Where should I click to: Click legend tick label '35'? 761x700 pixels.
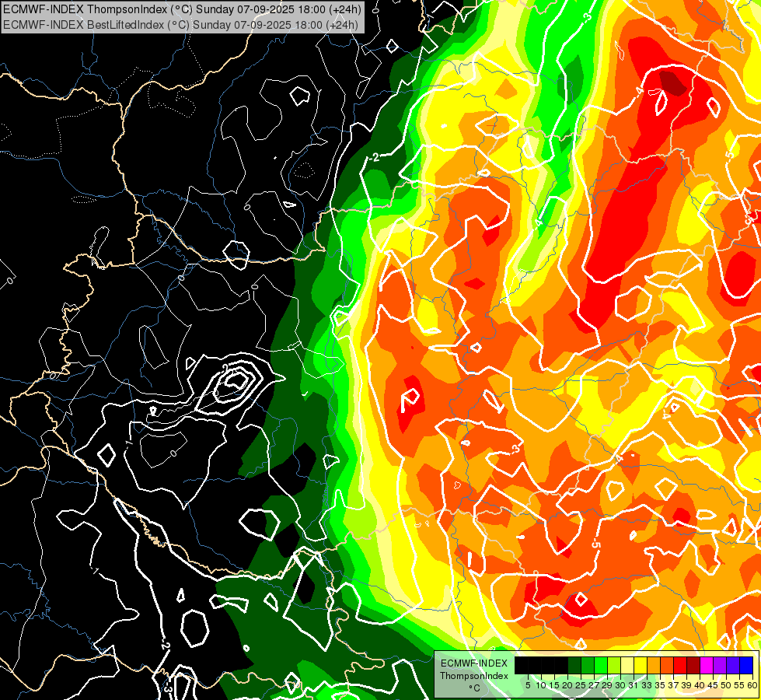[x=661, y=685]
